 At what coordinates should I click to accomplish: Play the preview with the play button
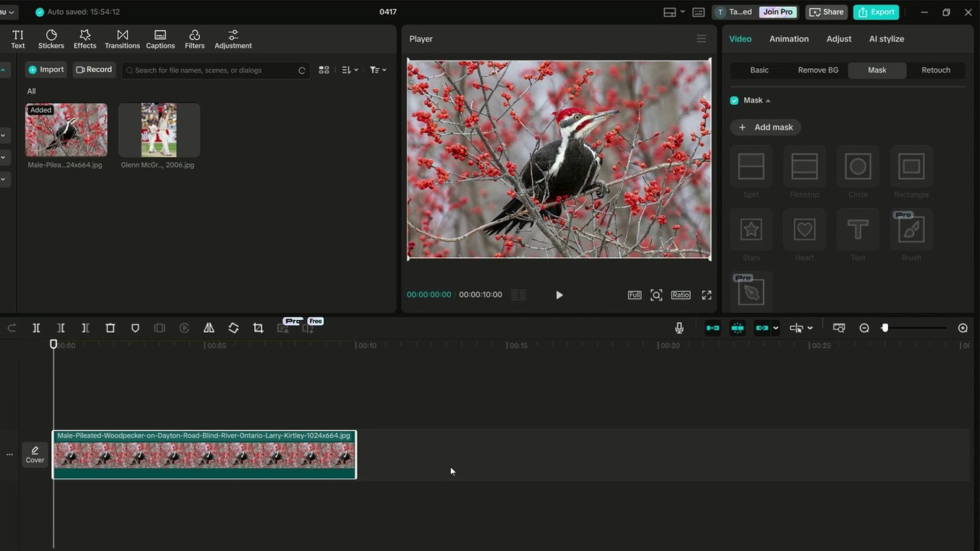pyautogui.click(x=559, y=295)
